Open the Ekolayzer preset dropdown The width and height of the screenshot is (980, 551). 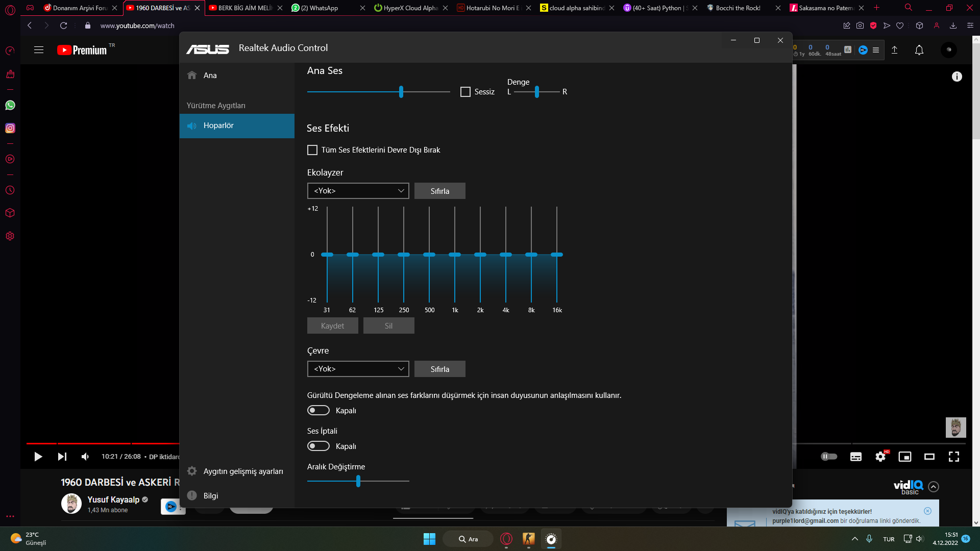point(358,191)
